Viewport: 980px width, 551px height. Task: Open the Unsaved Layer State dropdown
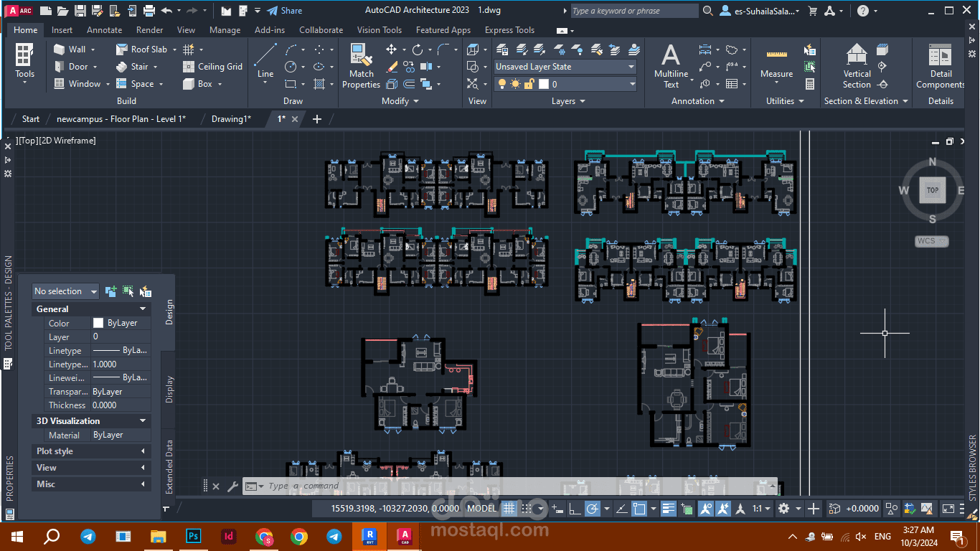[565, 67]
